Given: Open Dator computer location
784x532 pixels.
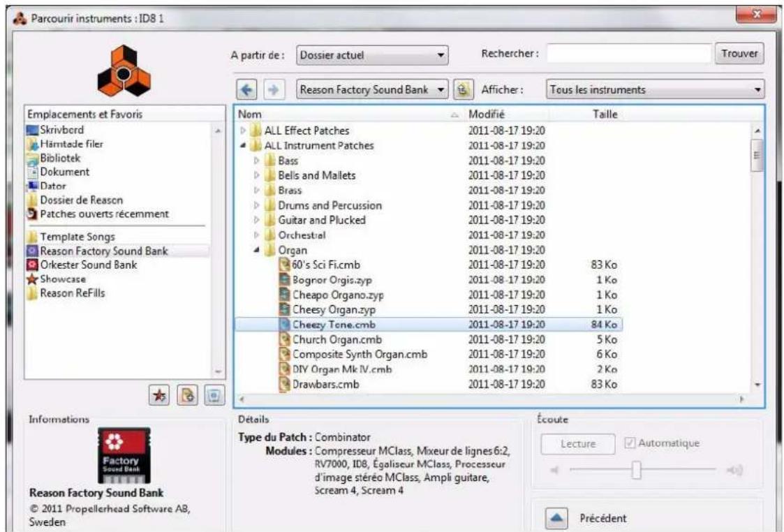Looking at the screenshot, I should tap(47, 186).
